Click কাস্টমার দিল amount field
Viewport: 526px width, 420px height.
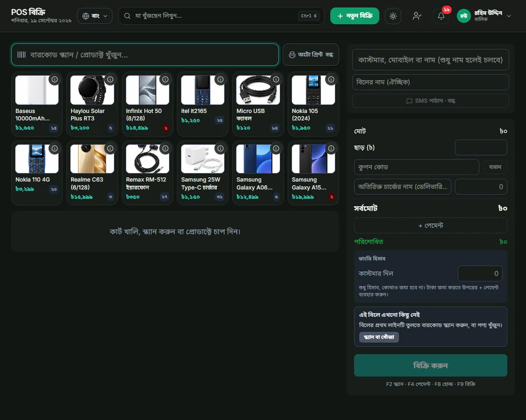pos(480,273)
